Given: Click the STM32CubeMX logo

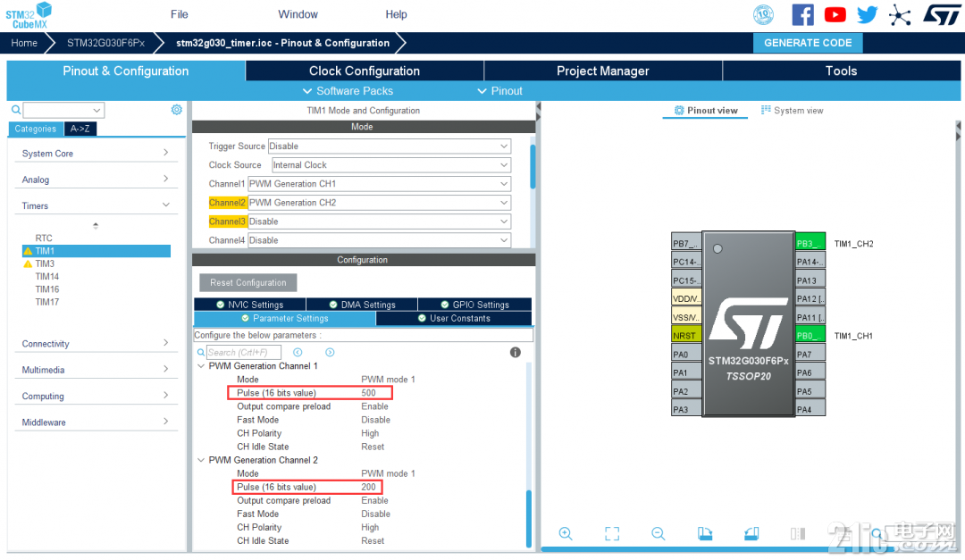Looking at the screenshot, I should click(29, 15).
